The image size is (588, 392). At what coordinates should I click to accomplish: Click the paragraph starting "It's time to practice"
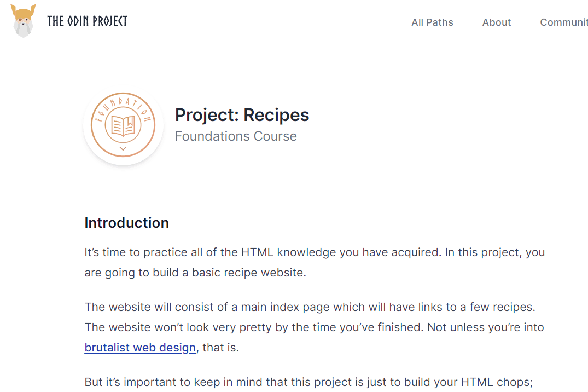click(315, 252)
